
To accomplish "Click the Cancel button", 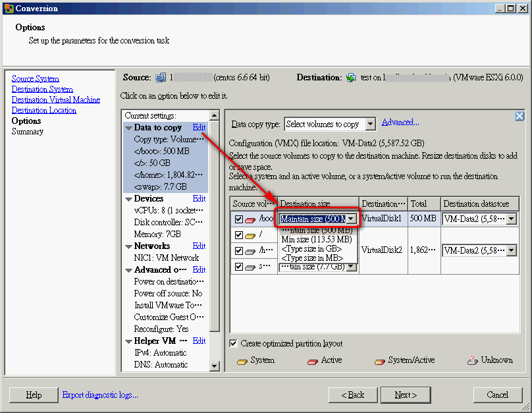I will coord(498,395).
